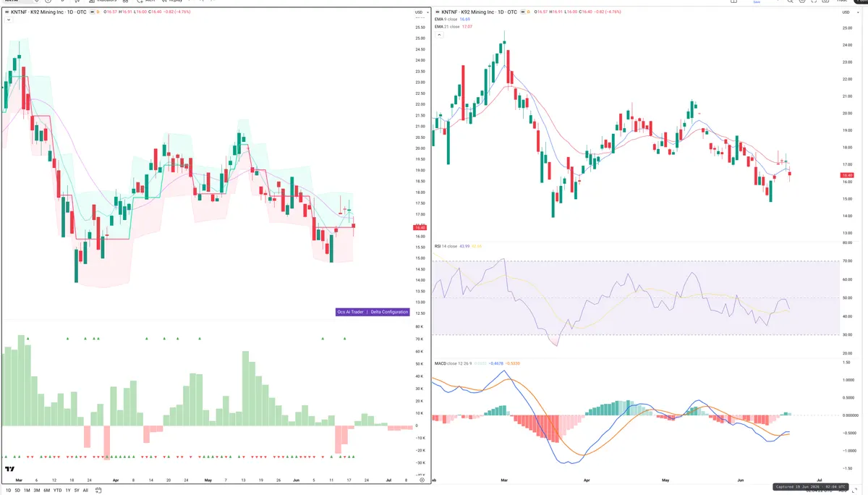Screen dimensions: 868x495
Task: Click the Delta Configuration label
Action: (389, 312)
